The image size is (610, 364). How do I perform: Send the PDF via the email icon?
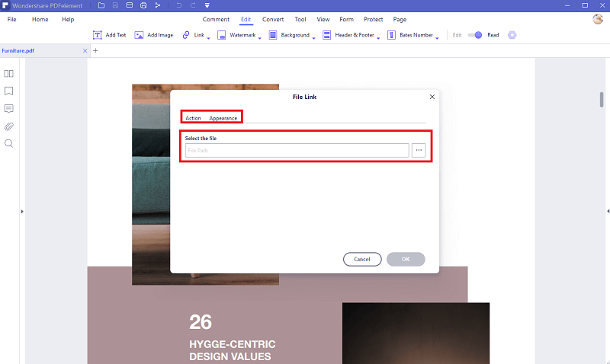click(x=129, y=5)
